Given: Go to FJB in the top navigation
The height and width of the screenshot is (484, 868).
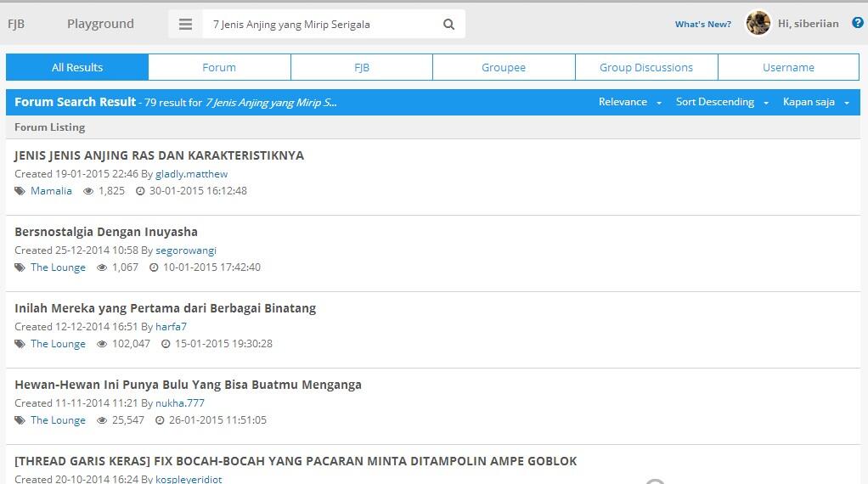Looking at the screenshot, I should coord(16,24).
